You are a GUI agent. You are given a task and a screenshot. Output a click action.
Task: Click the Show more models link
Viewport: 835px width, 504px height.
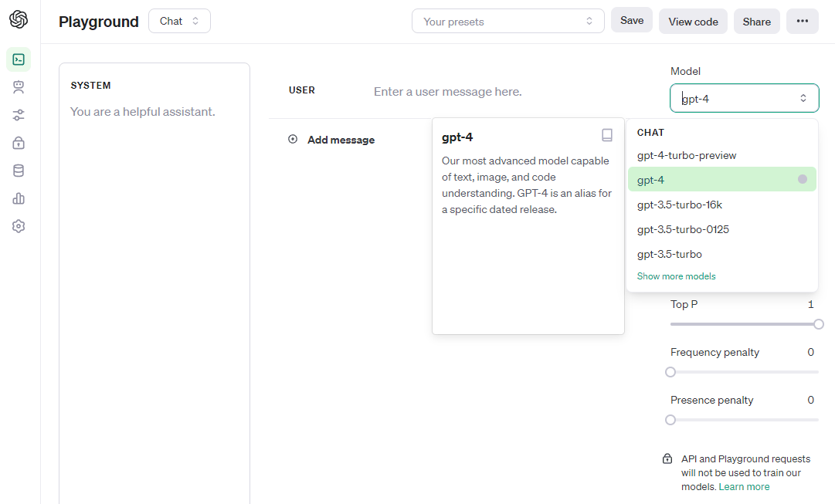[x=676, y=276]
